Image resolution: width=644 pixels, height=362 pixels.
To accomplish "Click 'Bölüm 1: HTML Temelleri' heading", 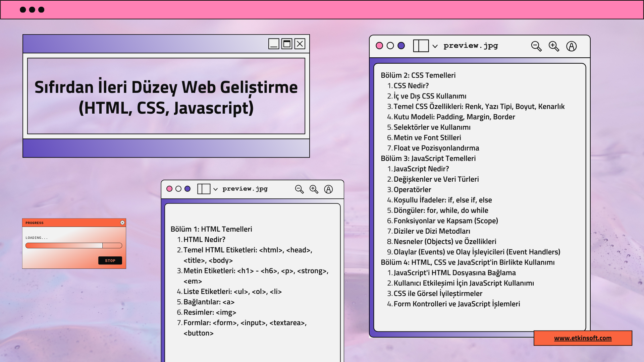I will (x=211, y=229).
